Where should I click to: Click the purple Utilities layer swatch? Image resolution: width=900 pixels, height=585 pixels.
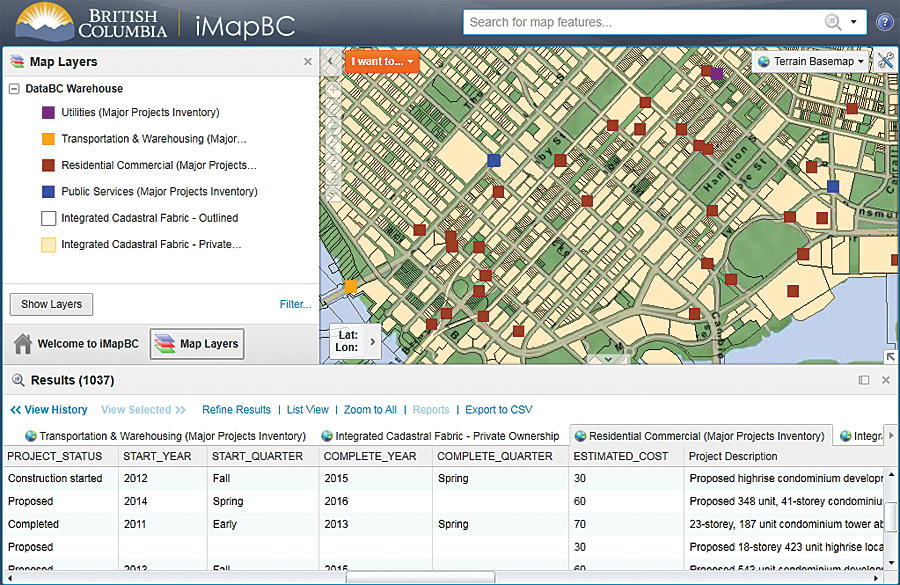click(49, 113)
